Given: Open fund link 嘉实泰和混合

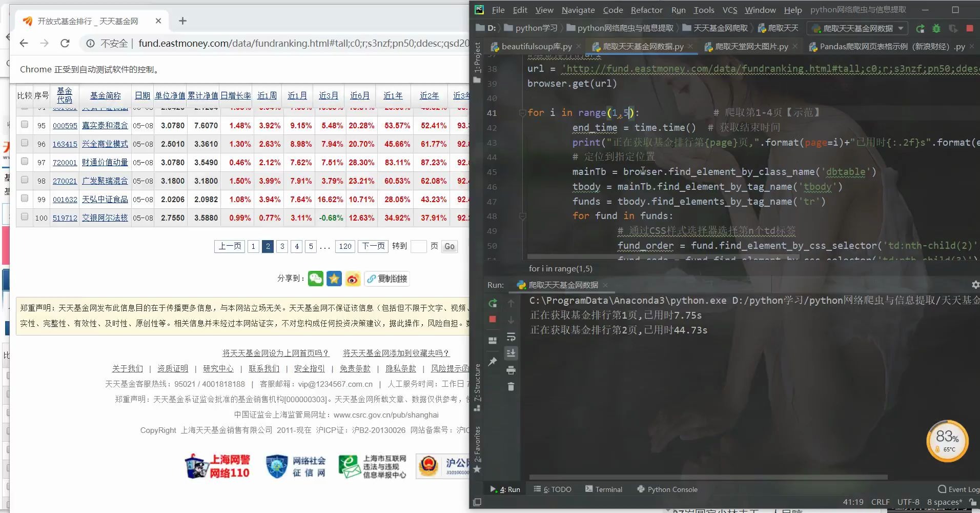Looking at the screenshot, I should [105, 125].
